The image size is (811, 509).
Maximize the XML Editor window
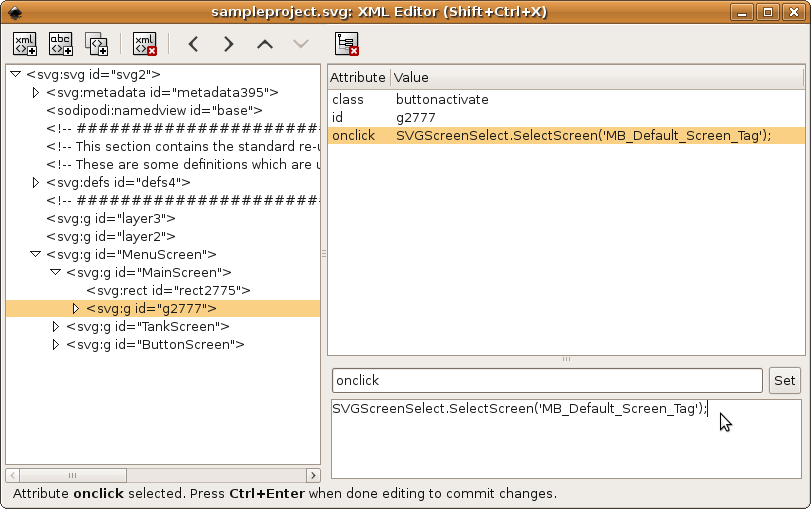point(768,12)
